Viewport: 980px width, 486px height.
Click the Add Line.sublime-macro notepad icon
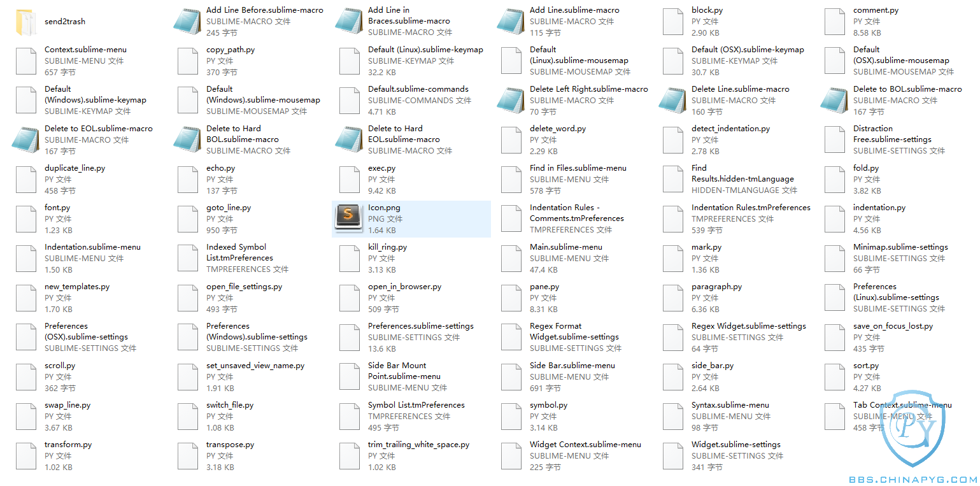pos(511,22)
